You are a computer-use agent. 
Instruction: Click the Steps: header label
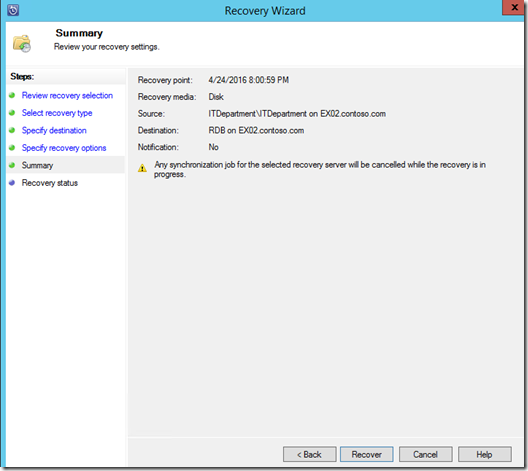(22, 76)
